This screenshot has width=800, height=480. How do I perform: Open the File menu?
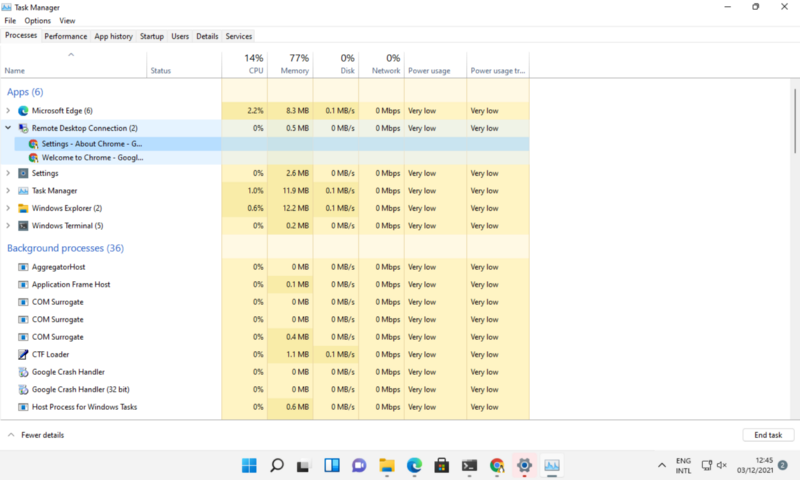10,21
